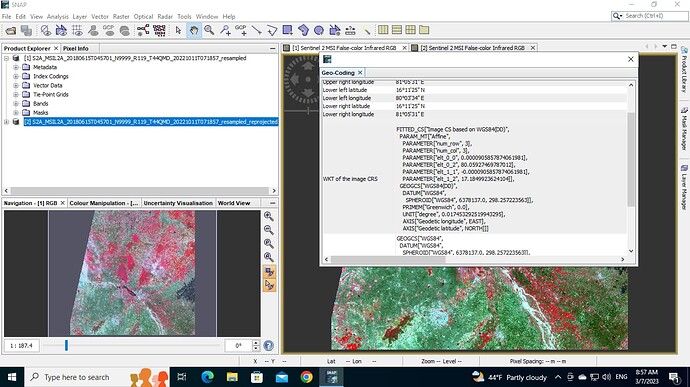This screenshot has width=690, height=387.
Task: Open the Graph Builder icon
Action: coord(143,30)
